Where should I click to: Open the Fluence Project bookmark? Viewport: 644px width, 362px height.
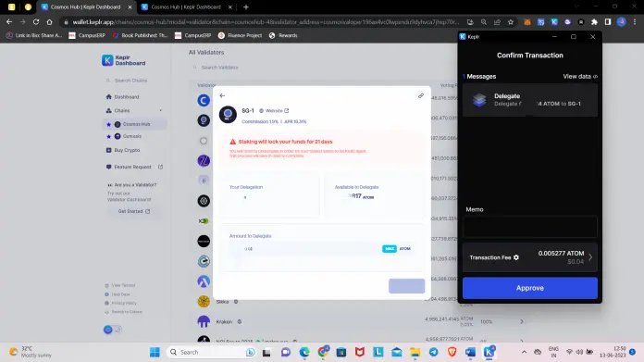[241, 35]
